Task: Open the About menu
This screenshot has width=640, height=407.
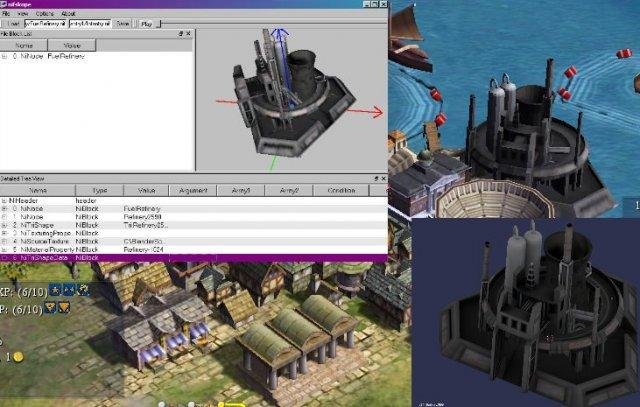Action: (x=68, y=13)
